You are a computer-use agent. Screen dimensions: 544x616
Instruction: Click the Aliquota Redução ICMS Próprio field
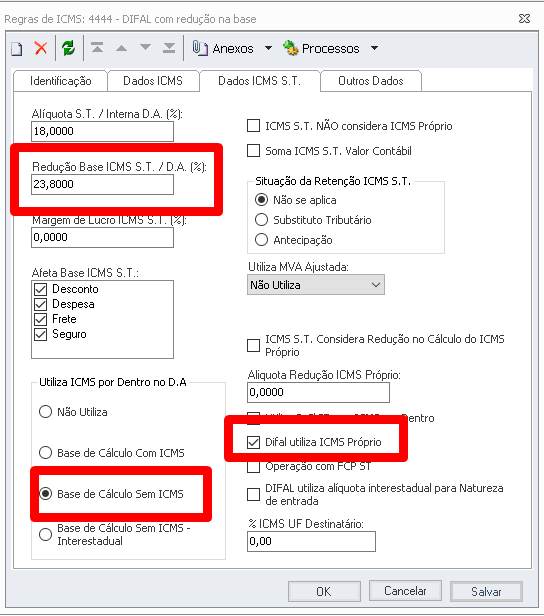click(x=319, y=392)
